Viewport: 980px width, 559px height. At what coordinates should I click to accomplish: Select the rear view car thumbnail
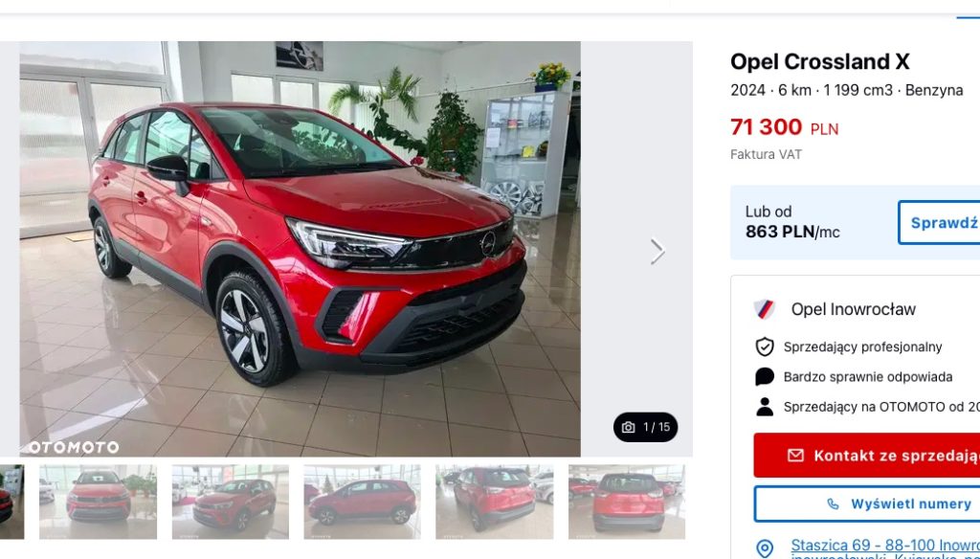pyautogui.click(x=627, y=503)
